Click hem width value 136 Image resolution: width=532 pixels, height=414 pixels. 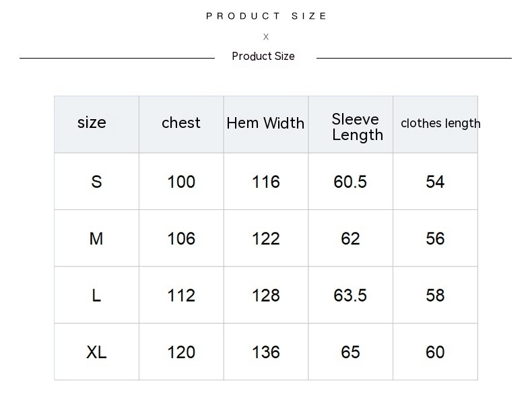[x=266, y=352]
